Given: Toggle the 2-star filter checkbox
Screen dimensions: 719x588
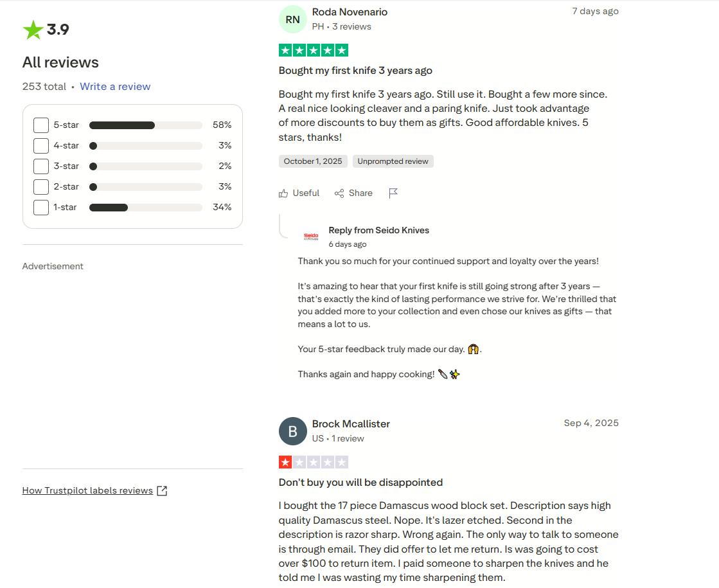Looking at the screenshot, I should (x=41, y=187).
